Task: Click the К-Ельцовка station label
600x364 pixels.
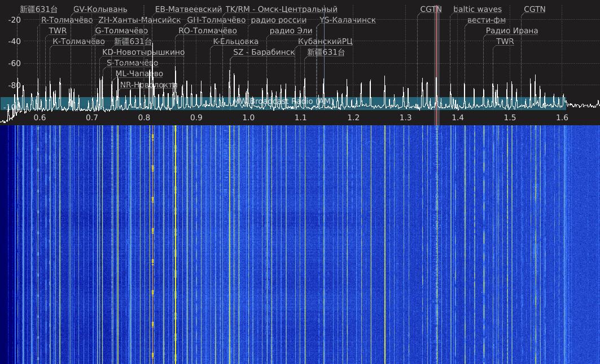Action: tap(236, 41)
